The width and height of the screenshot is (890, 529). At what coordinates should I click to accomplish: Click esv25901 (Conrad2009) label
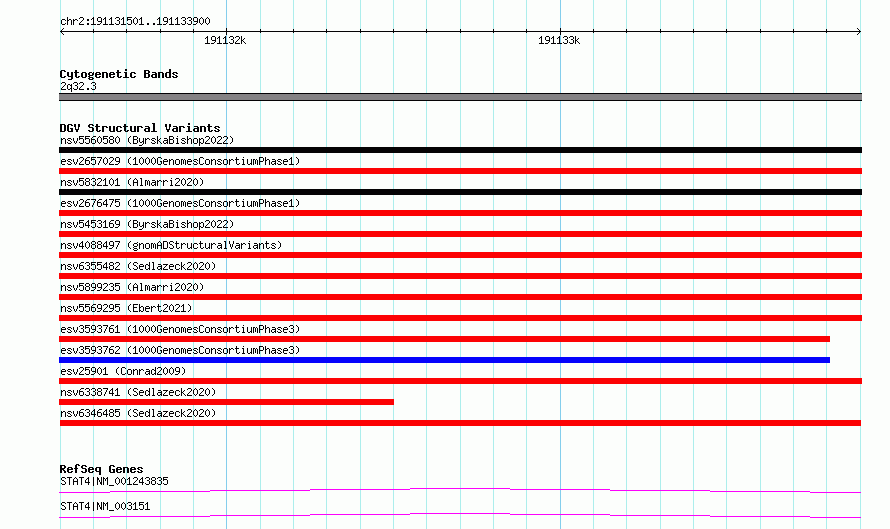123,371
